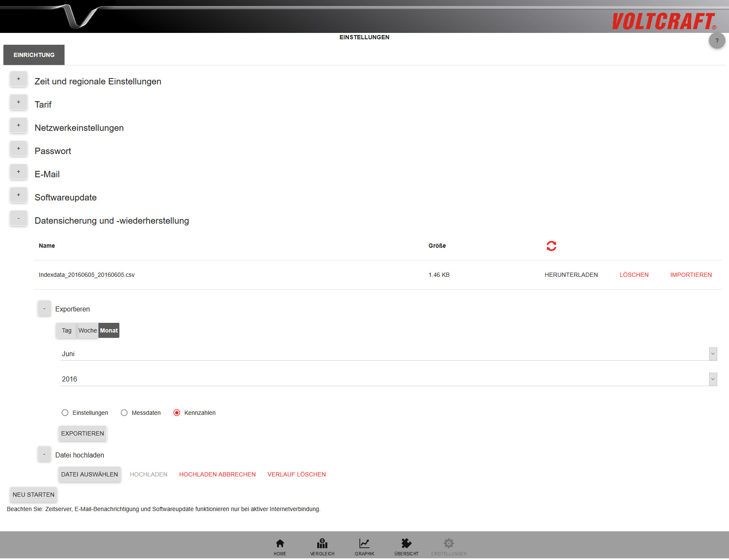The width and height of the screenshot is (729, 560).
Task: Open the 2016 year dropdown
Action: click(388, 379)
